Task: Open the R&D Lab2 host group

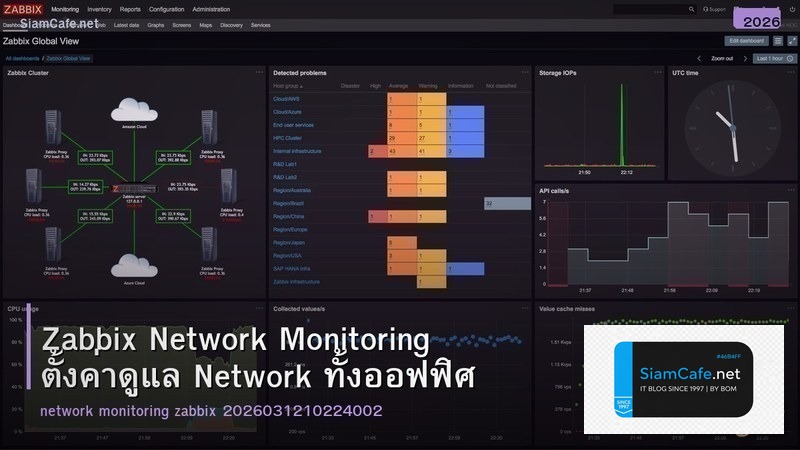Action: coord(285,177)
